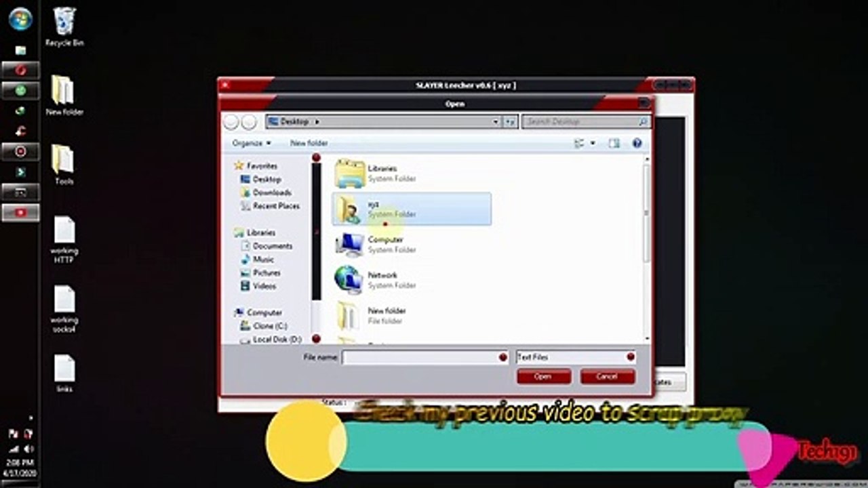The image size is (868, 488).
Task: Show hidden system tray icons
Action: [30, 418]
